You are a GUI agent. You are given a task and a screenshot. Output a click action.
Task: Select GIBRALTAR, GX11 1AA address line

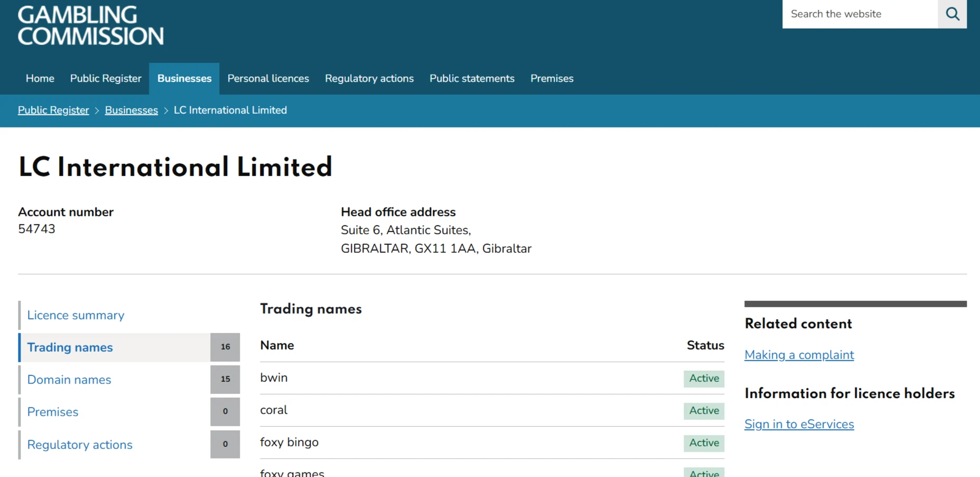click(436, 249)
